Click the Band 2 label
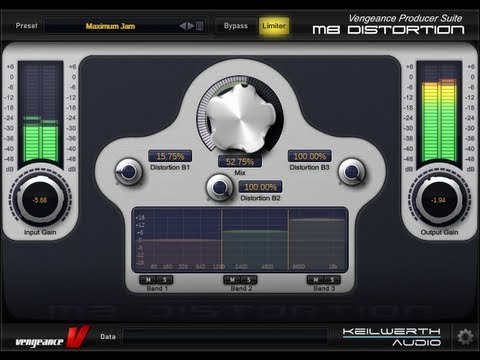The image size is (480, 360). (x=241, y=288)
